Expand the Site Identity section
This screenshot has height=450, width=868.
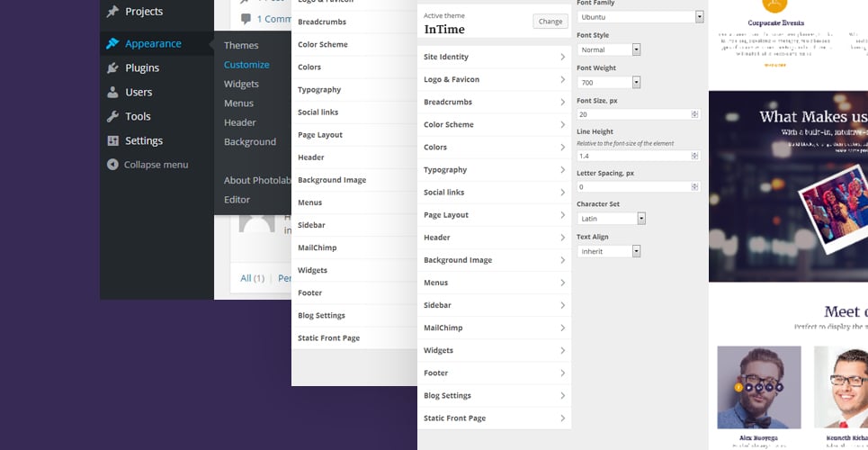[495, 57]
